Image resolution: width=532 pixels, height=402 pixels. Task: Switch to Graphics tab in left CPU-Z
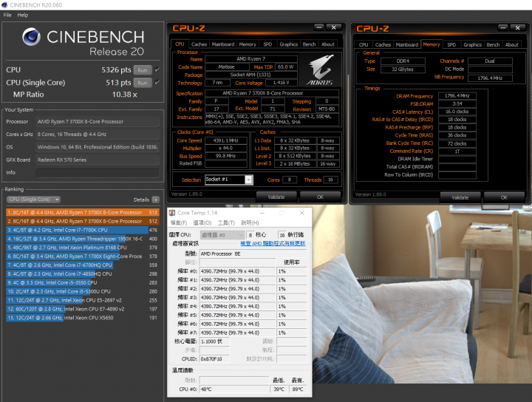coord(288,44)
